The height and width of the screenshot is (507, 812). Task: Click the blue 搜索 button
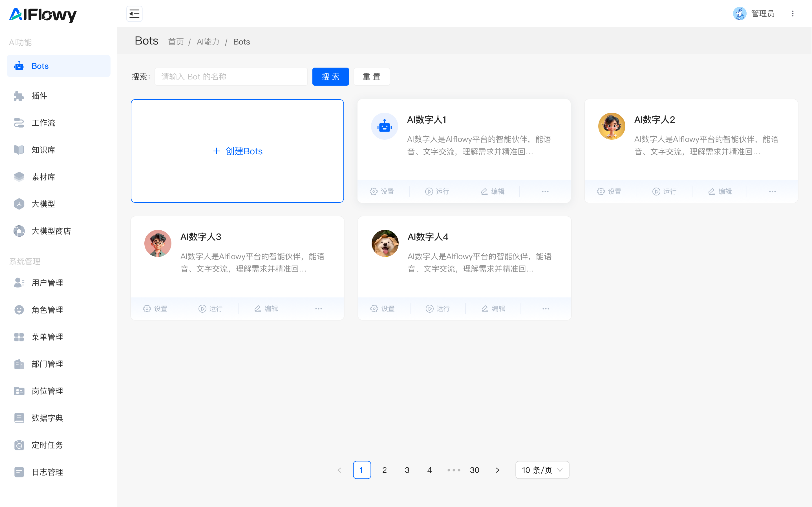click(330, 77)
